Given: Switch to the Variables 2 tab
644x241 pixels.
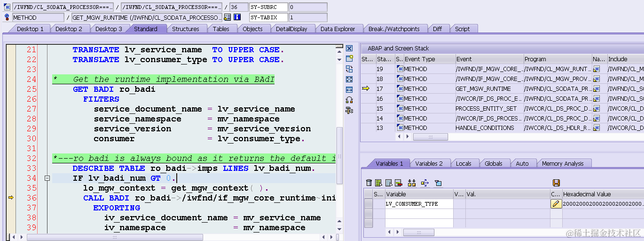Looking at the screenshot, I should click(429, 163).
